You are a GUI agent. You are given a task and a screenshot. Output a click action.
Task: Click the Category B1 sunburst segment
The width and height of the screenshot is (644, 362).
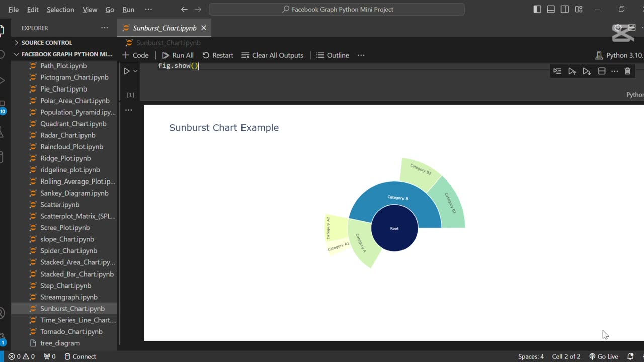(x=450, y=204)
